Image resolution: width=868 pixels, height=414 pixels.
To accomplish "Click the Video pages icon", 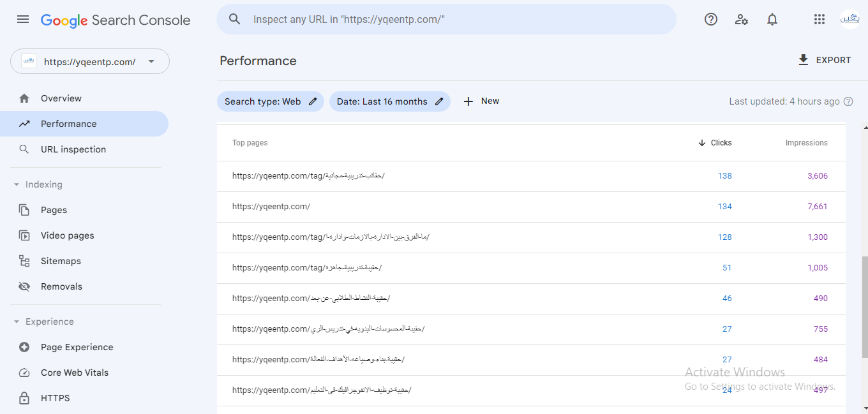I will [24, 235].
